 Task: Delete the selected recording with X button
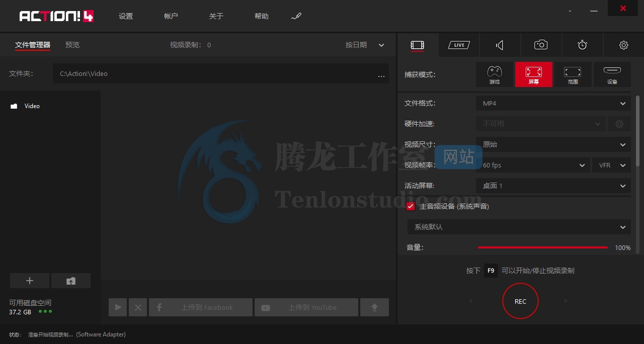pos(138,307)
